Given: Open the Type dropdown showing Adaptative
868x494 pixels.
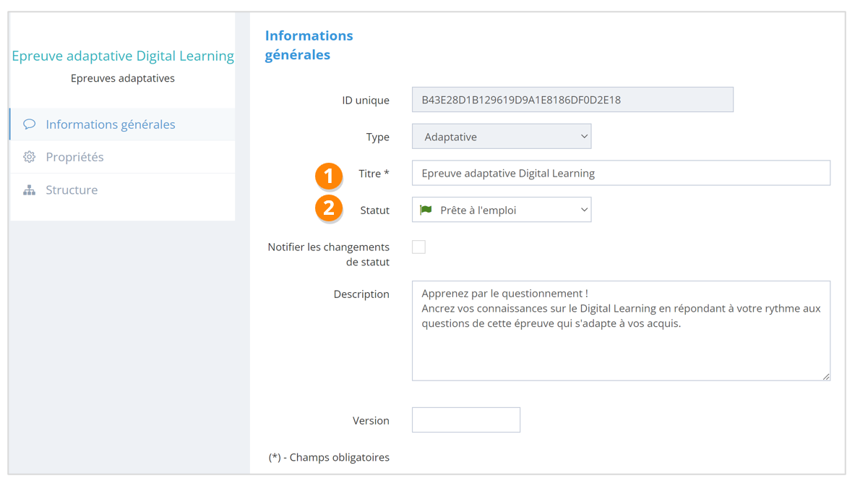Looking at the screenshot, I should click(x=501, y=137).
